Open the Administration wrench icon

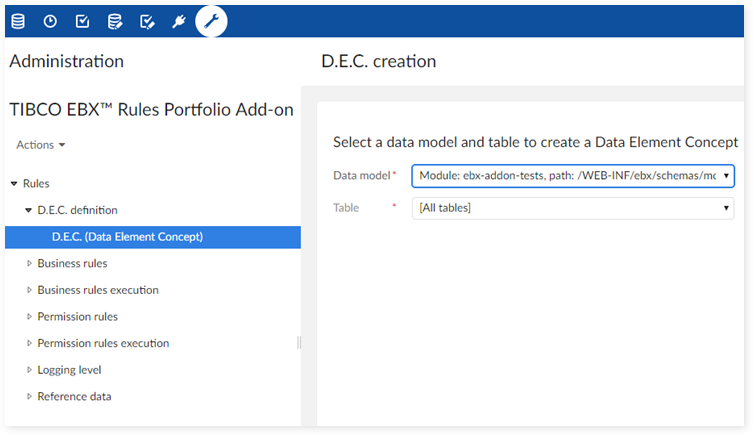pos(211,21)
